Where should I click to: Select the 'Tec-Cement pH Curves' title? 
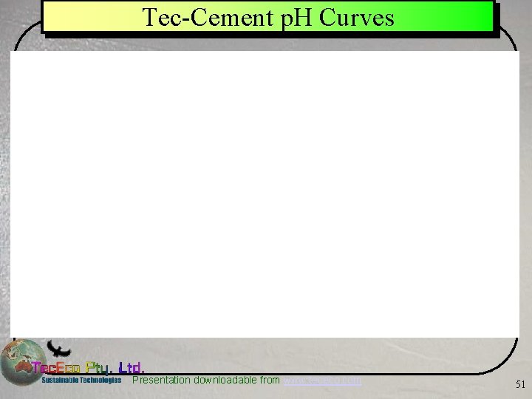tap(268, 17)
